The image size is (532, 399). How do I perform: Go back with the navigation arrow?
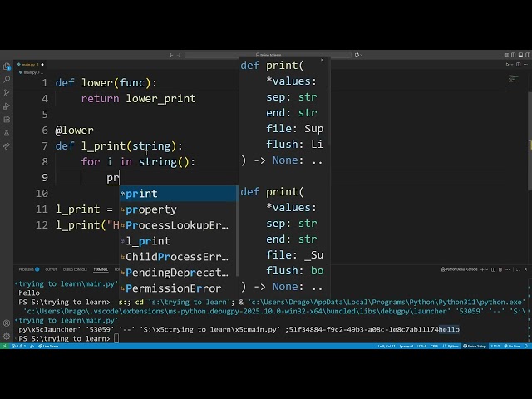tap(171, 55)
